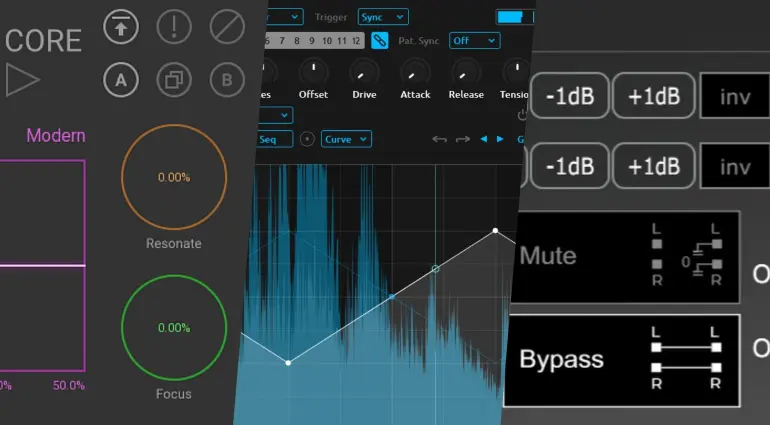Click the blue chain link icon
770x425 pixels.
coord(380,41)
